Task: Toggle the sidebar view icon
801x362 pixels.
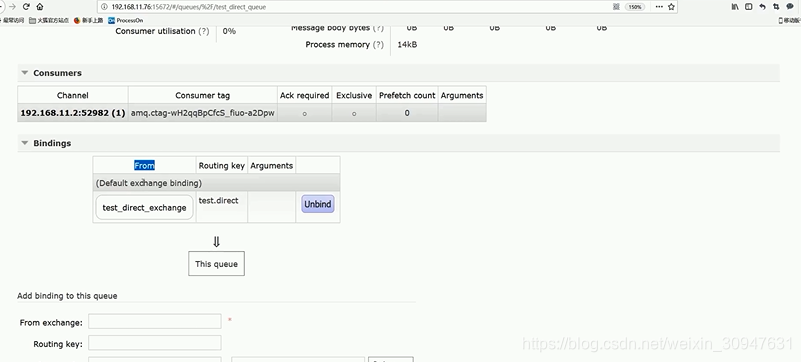Action: point(749,7)
